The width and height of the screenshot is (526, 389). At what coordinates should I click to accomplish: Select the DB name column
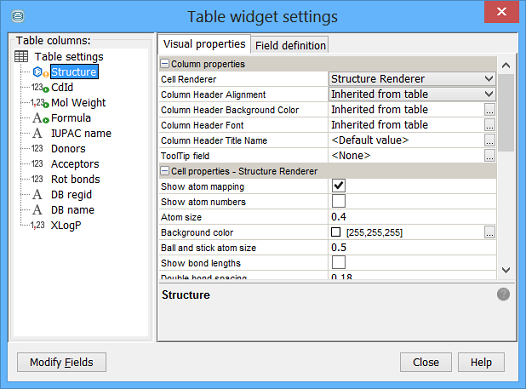coord(73,210)
